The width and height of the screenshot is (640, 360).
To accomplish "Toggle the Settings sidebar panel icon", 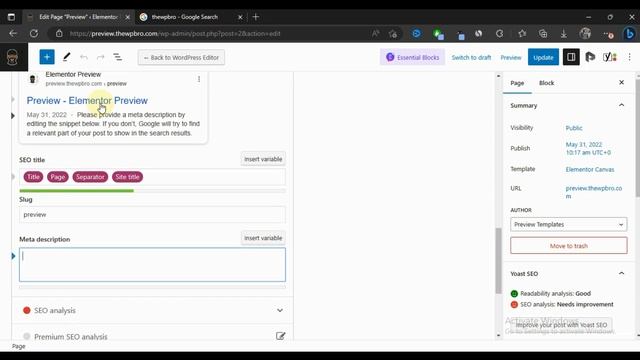I will 571,57.
